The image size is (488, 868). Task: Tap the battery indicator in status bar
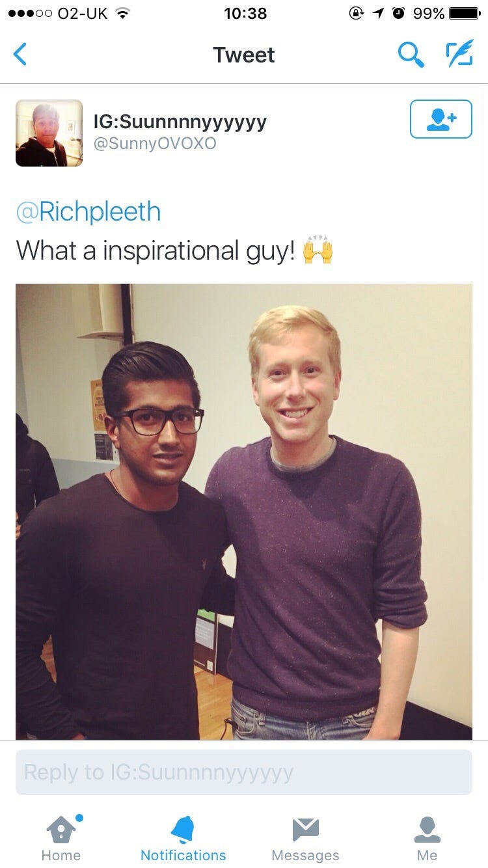(465, 13)
